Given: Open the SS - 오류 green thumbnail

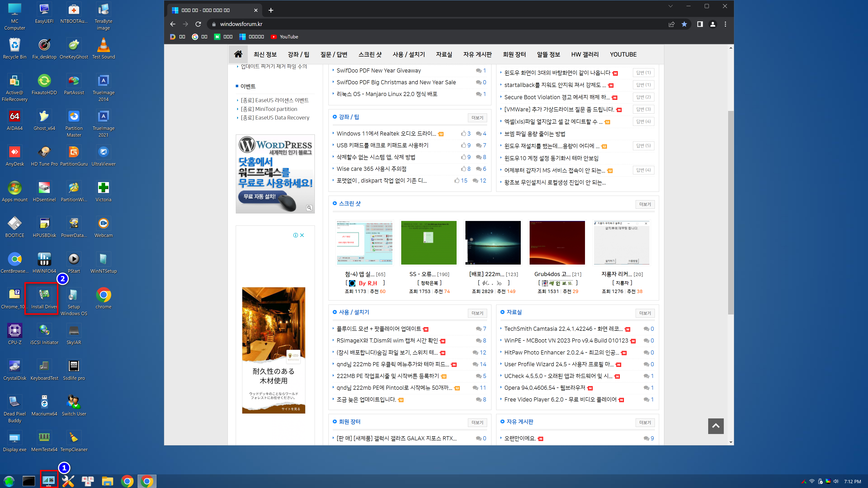Looking at the screenshot, I should (x=428, y=242).
